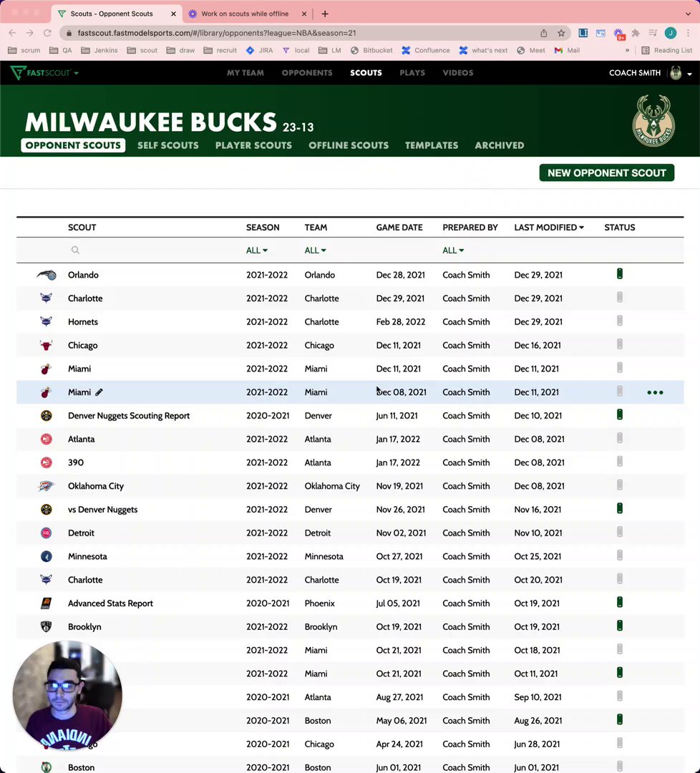Go to the Opponents nav item
This screenshot has width=700, height=773.
coord(307,73)
